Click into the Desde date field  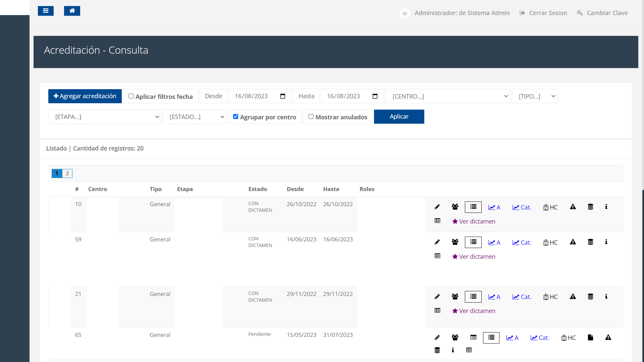pyautogui.click(x=260, y=96)
